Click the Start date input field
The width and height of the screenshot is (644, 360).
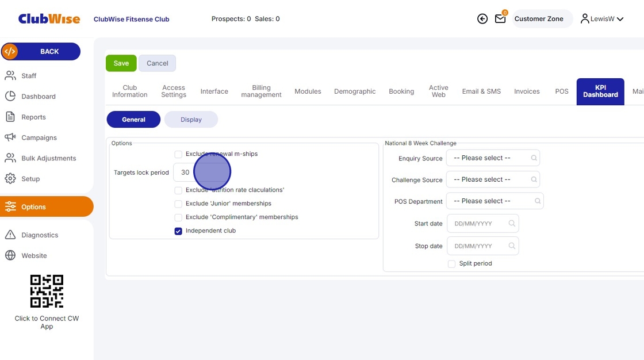pos(482,224)
